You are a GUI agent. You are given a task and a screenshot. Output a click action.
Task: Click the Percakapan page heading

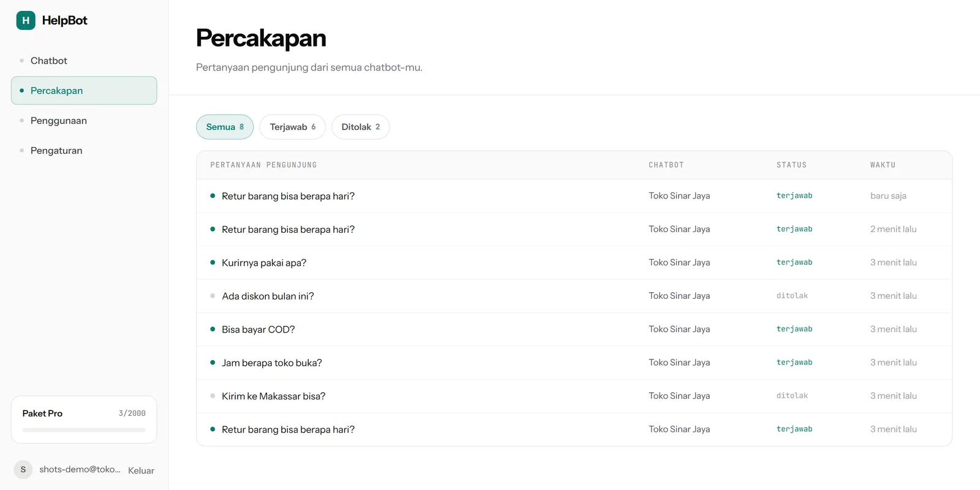click(261, 38)
